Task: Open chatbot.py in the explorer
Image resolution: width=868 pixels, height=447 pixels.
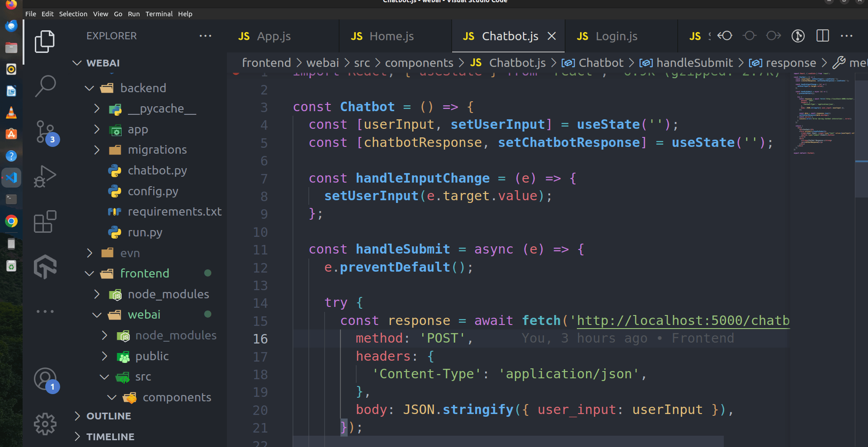Action: coord(157,170)
